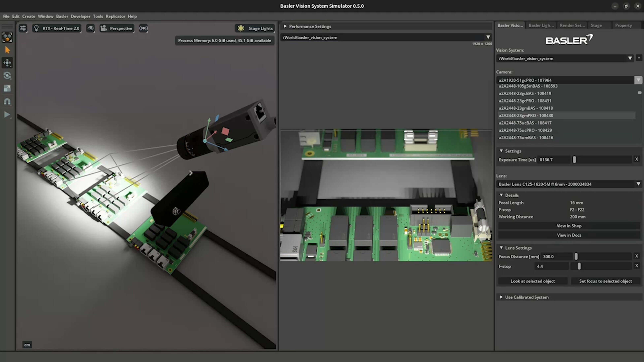Reset Exposure Time with its X button
644x362 pixels.
point(637,159)
